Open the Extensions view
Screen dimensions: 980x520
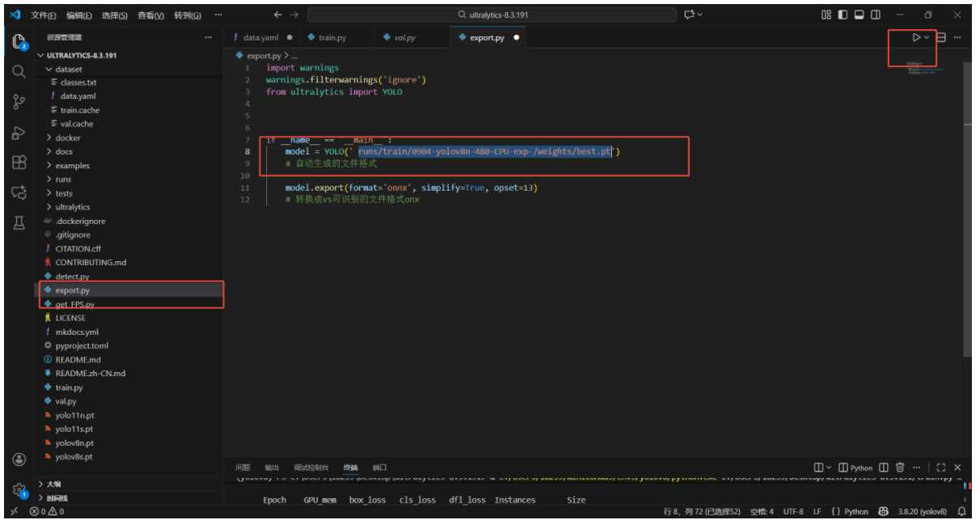pos(19,163)
